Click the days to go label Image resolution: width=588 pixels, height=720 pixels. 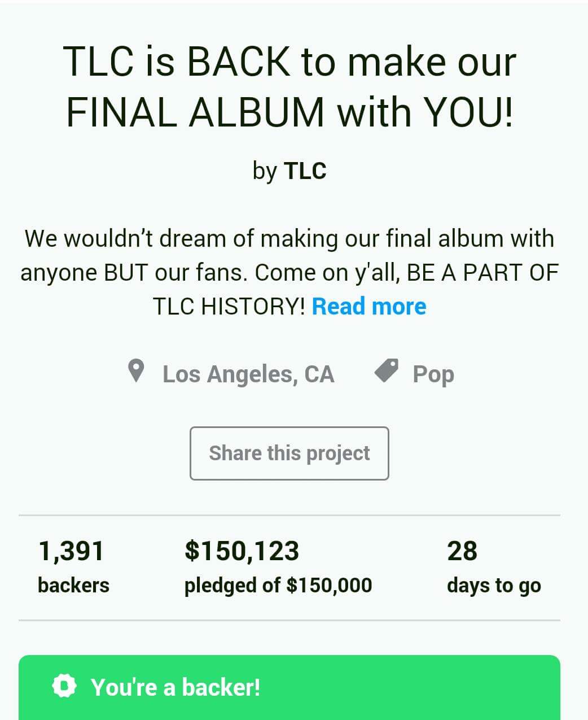tap(494, 586)
